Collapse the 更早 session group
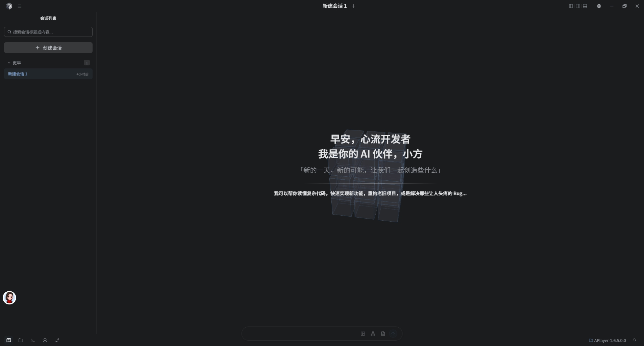 [9, 63]
